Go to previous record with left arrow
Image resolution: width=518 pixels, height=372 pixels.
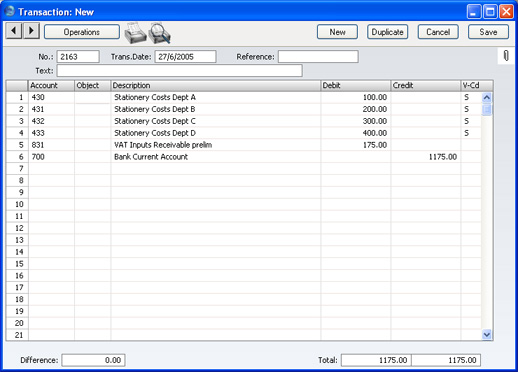(14, 31)
